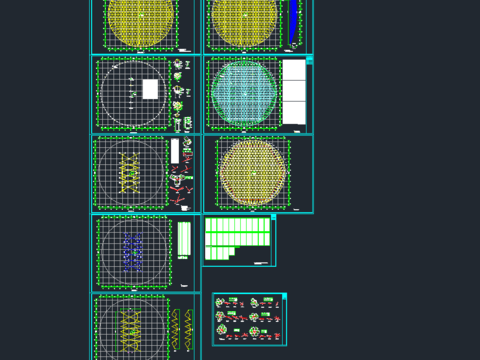Select the yellow zigzag truss elevations
The image size is (480, 360).
point(182,329)
